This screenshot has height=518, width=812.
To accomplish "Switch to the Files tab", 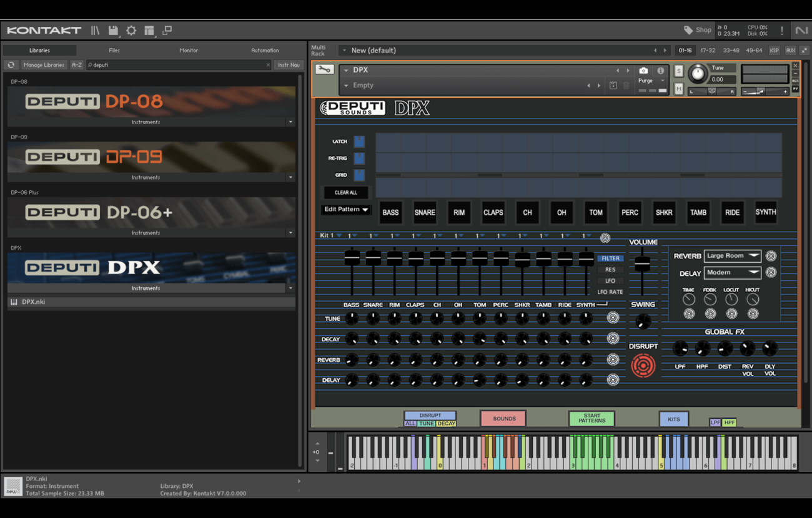I will pos(114,51).
